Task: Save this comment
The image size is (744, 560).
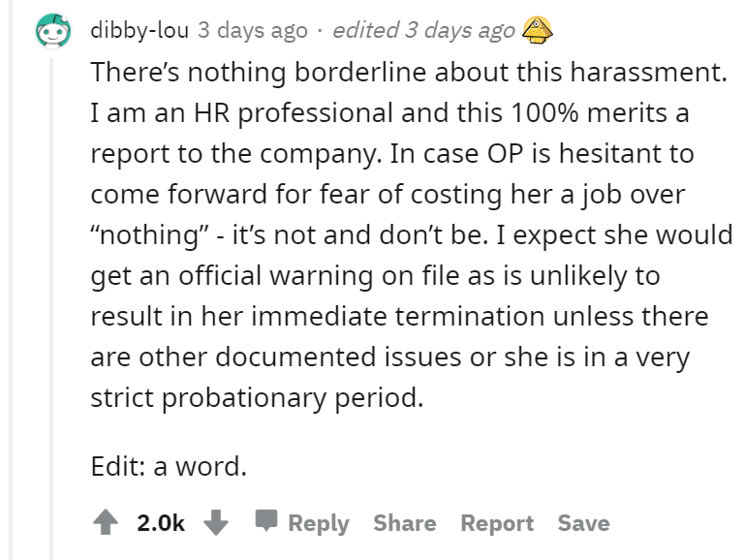Action: click(x=583, y=523)
